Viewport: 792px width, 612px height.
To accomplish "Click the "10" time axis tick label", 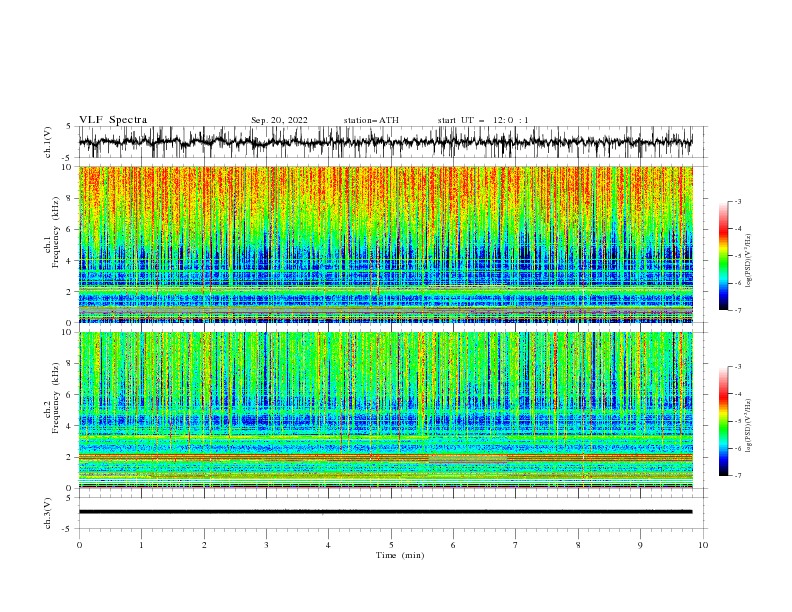I will click(703, 545).
